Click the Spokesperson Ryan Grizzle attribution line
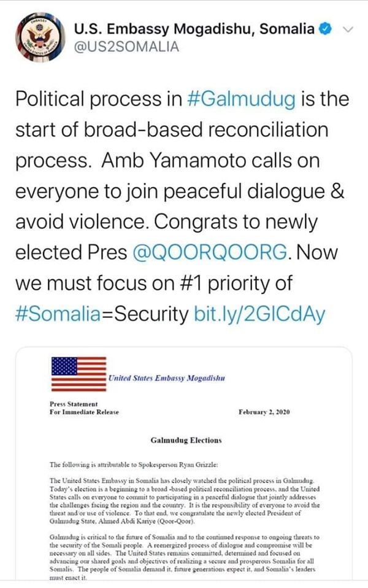The height and width of the screenshot is (588, 368). pyautogui.click(x=134, y=465)
